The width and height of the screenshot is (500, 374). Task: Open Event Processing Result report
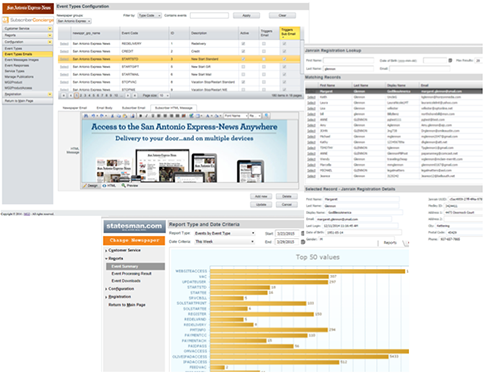(x=131, y=274)
